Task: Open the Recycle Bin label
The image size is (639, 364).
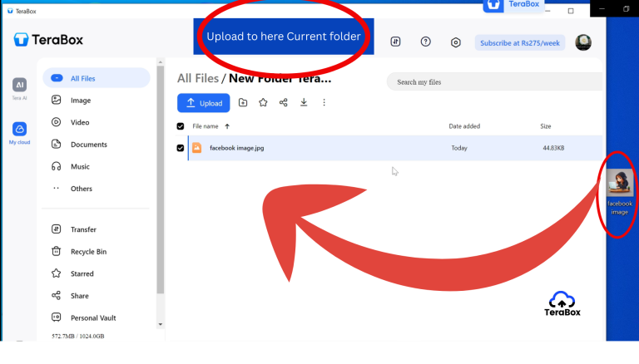Action: 88,252
